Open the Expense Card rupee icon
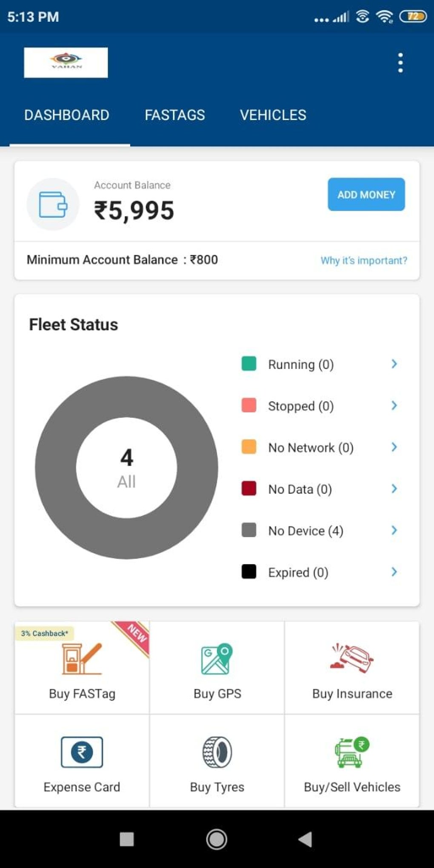The height and width of the screenshot is (868, 434). (82, 752)
